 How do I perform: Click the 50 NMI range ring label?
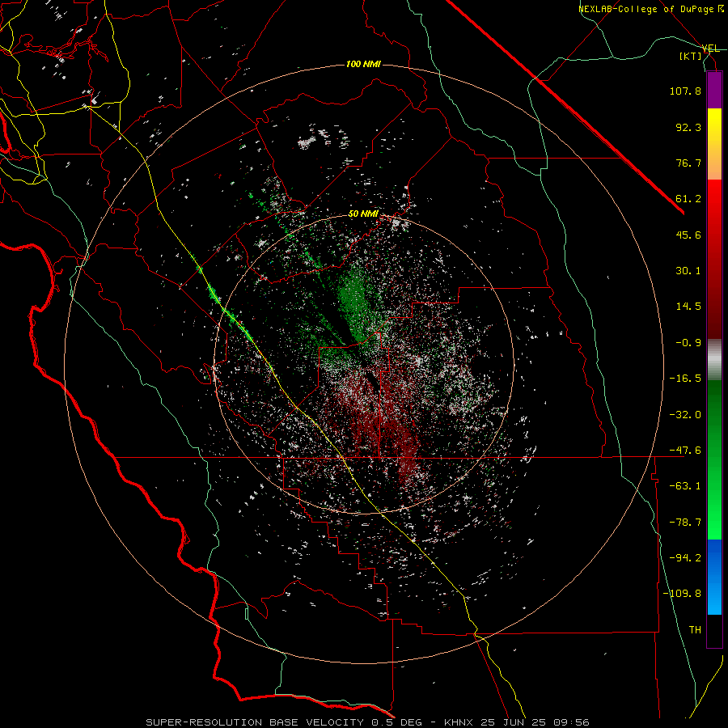363,214
